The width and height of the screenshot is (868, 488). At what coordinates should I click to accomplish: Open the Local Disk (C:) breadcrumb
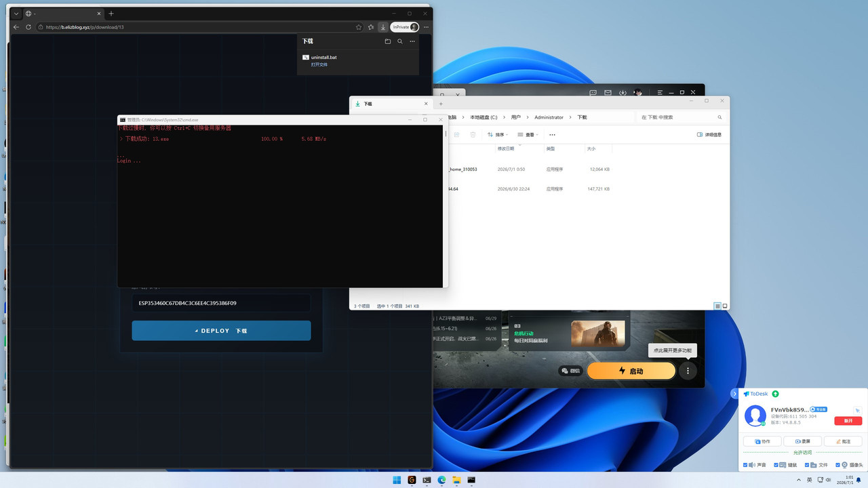(484, 117)
